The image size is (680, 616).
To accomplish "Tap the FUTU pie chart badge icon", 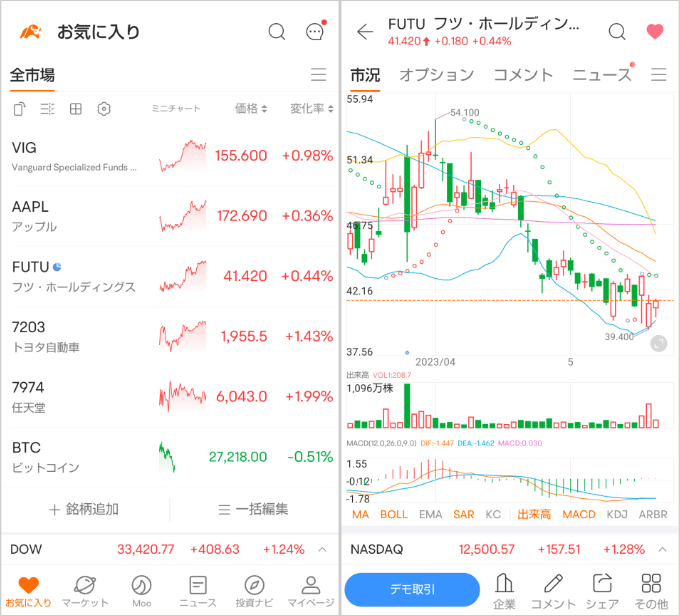I will (x=57, y=267).
